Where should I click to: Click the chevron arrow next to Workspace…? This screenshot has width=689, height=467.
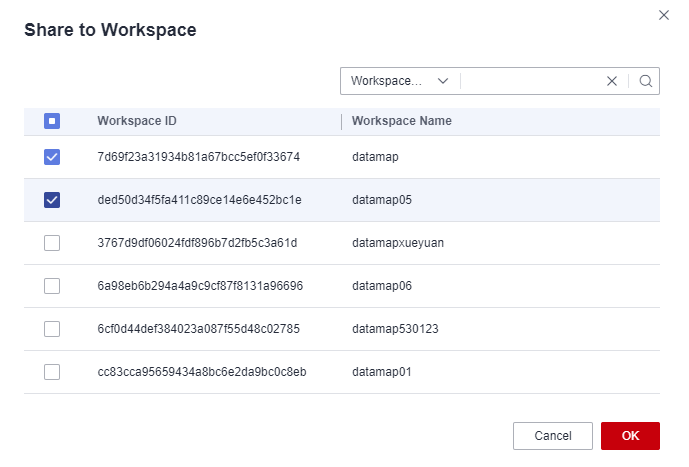coord(442,81)
